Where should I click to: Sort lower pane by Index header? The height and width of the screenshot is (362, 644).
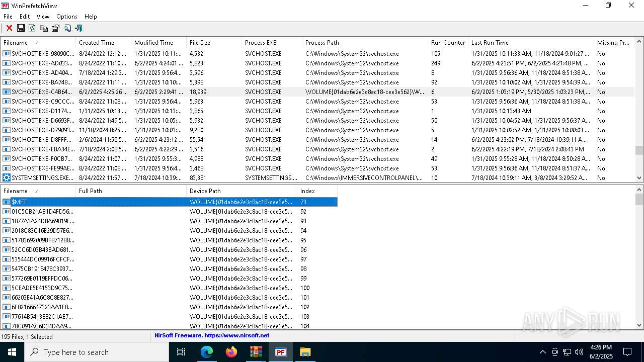tap(317, 191)
